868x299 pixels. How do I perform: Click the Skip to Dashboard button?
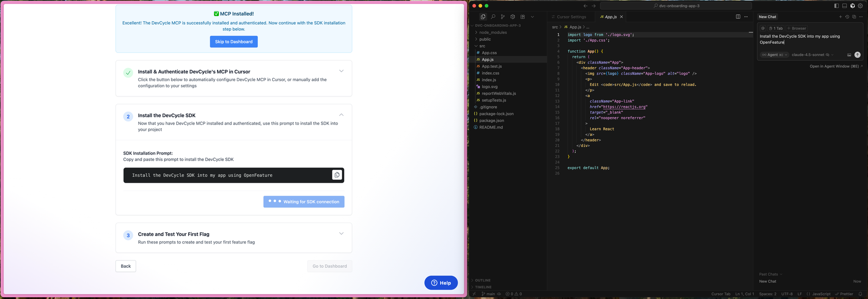(233, 42)
